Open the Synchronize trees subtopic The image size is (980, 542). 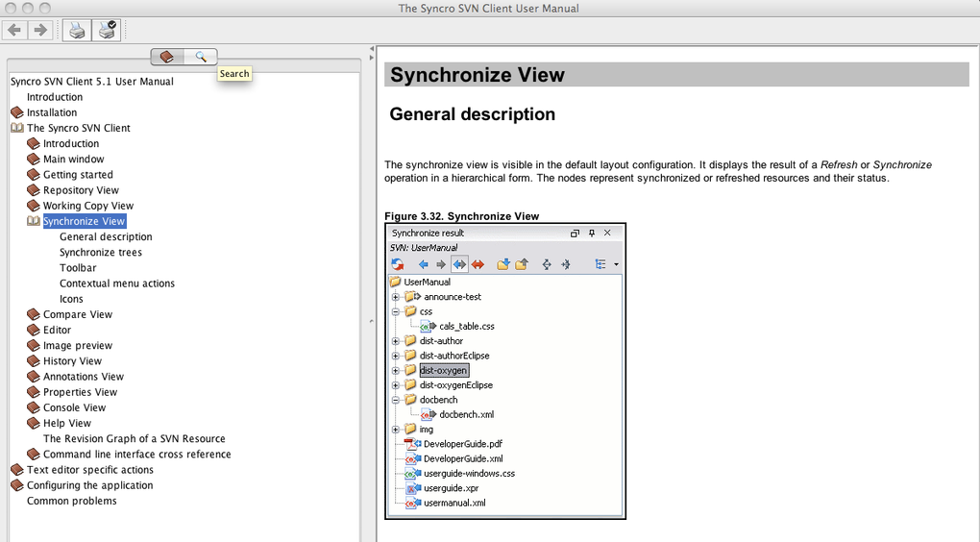pos(101,253)
